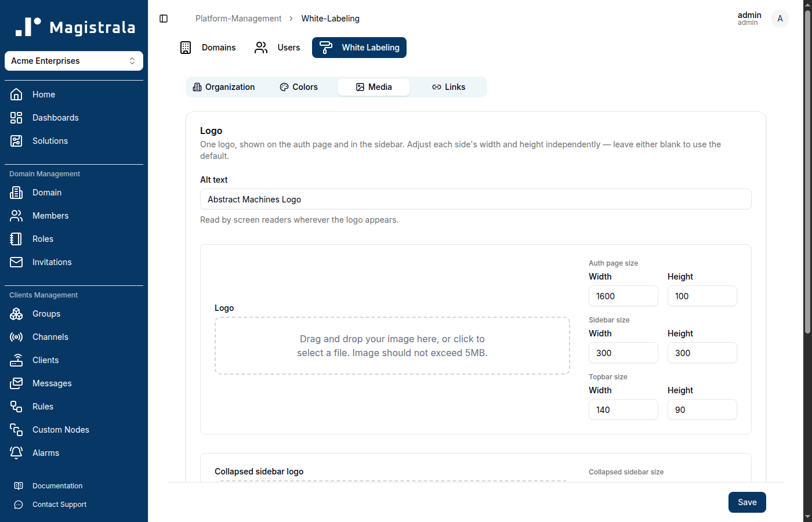Click the Contact Support chat icon
This screenshot has height=522, width=812.
[19, 505]
